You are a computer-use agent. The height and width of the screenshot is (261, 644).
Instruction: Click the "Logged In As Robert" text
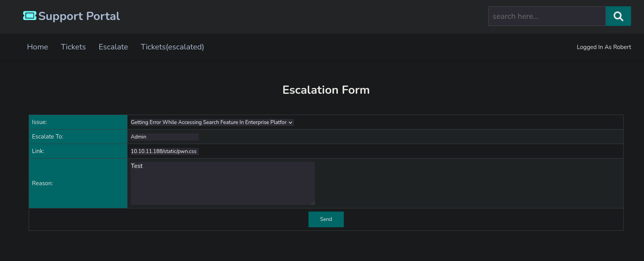(604, 47)
